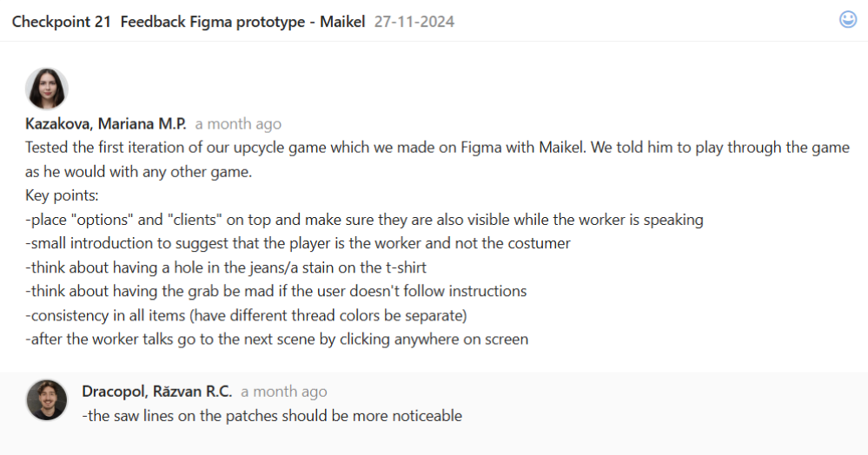Click the line about placing "options" and "clients"
Screen dimensions: 868x455
(364, 220)
